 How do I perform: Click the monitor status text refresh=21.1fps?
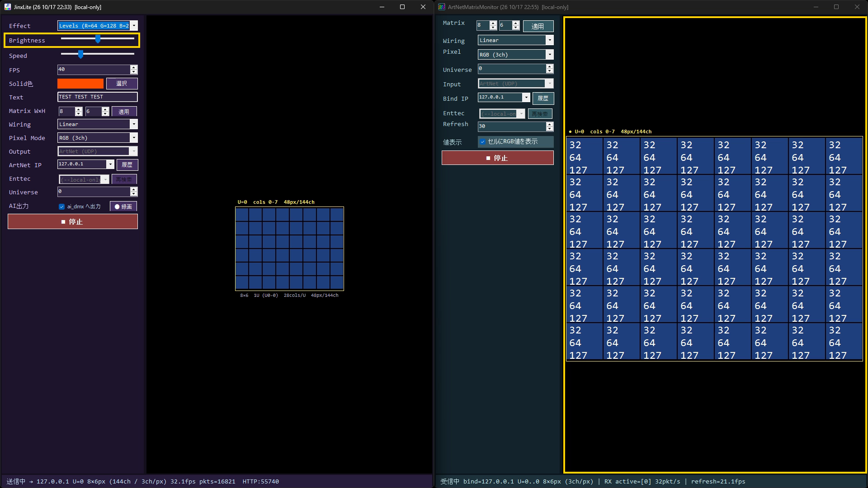718,481
